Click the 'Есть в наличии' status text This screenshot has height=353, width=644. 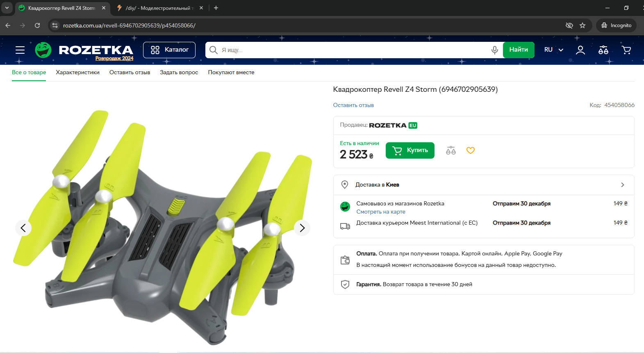pos(360,143)
